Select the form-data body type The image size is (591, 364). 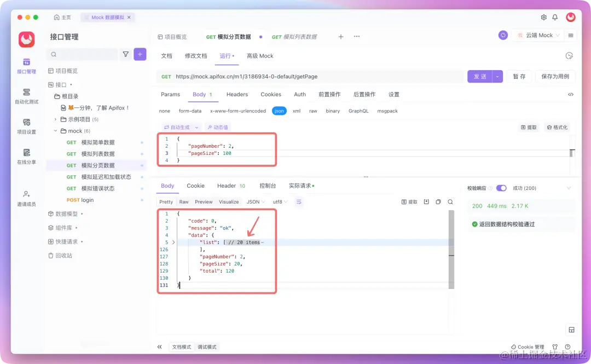tap(190, 111)
